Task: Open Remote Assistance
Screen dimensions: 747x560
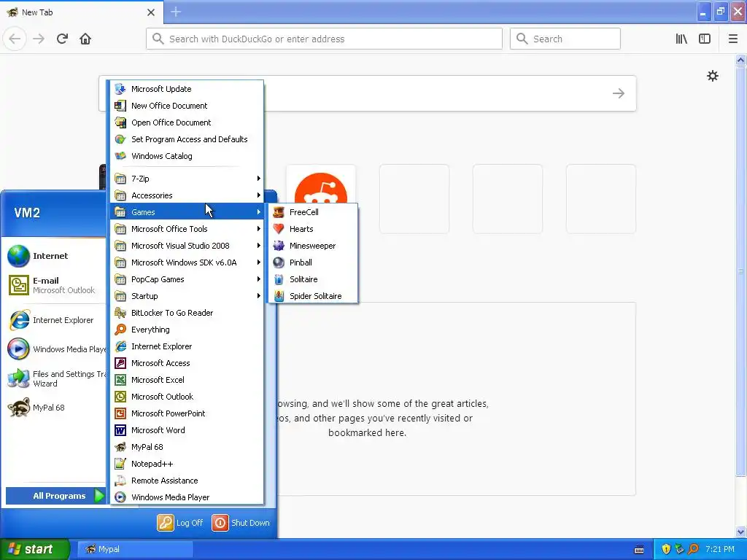Action: click(x=187, y=481)
